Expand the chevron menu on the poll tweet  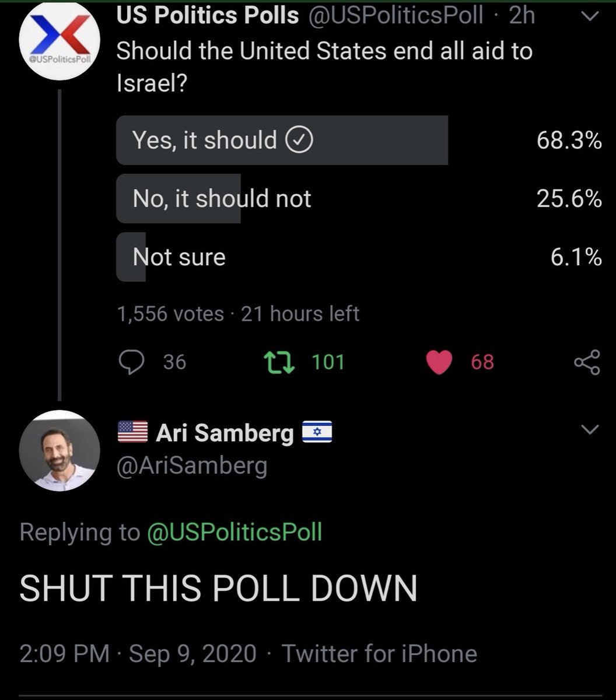[x=590, y=18]
